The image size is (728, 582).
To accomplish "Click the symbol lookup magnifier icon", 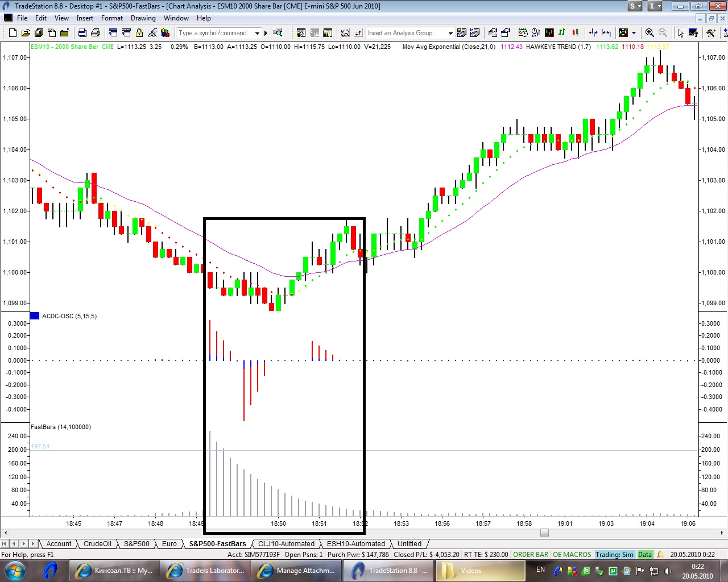I will pos(278,32).
